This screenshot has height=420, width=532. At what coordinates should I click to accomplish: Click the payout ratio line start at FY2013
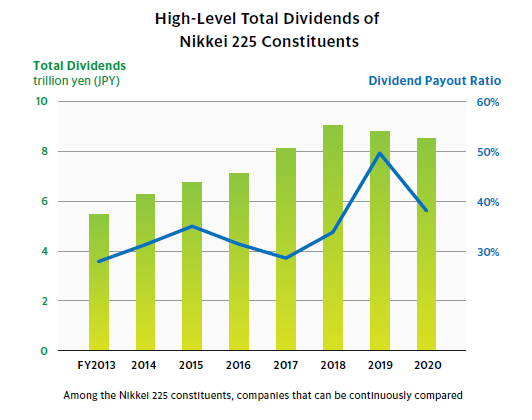(99, 261)
